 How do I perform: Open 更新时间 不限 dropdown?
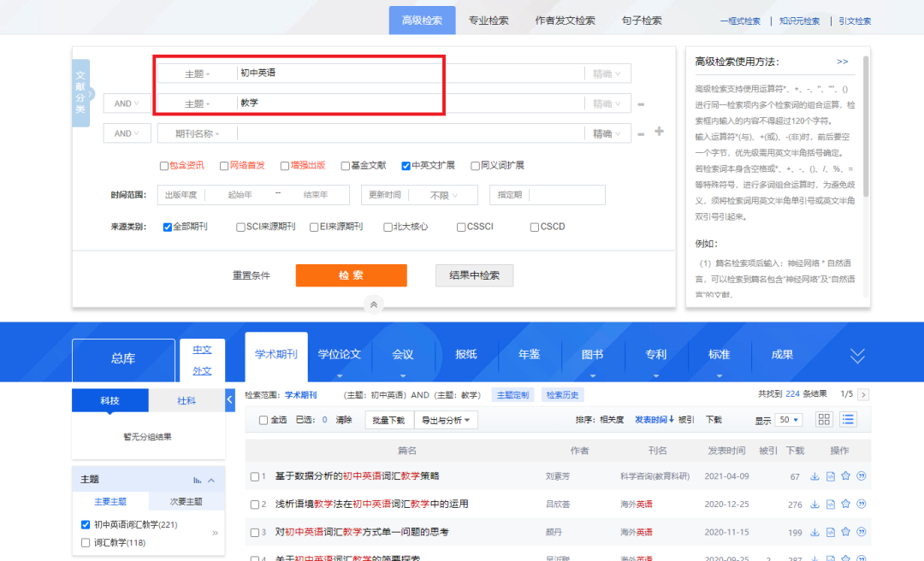pyautogui.click(x=444, y=195)
